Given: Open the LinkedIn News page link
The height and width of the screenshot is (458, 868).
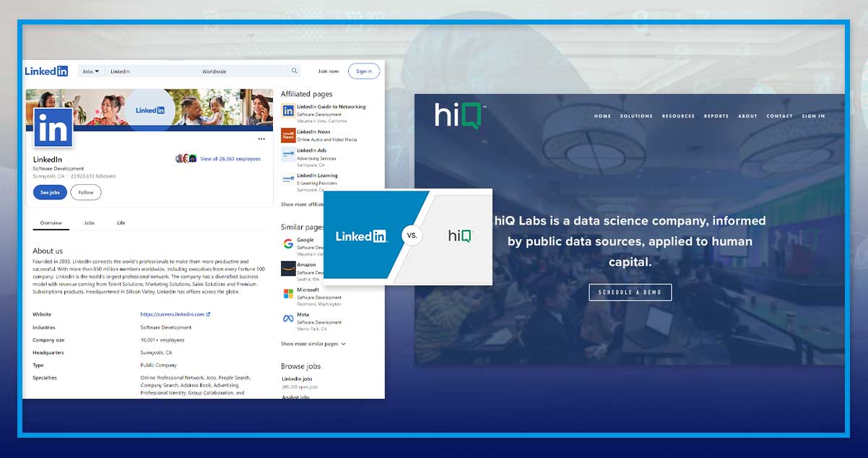Looking at the screenshot, I should 313,132.
